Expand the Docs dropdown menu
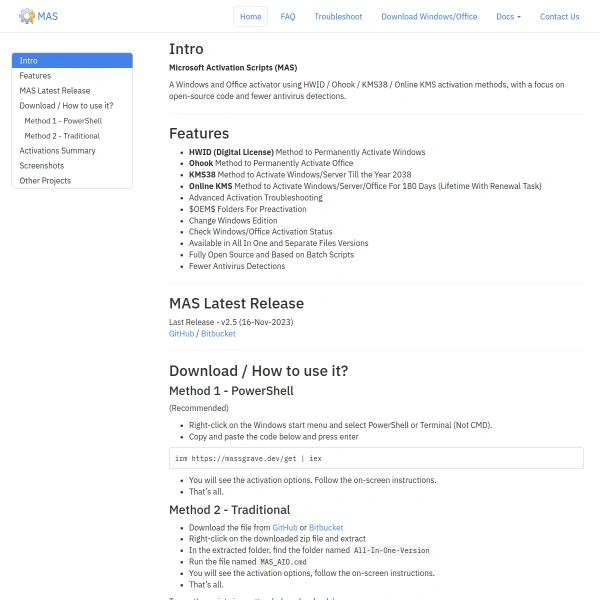600x600 pixels. click(x=508, y=16)
